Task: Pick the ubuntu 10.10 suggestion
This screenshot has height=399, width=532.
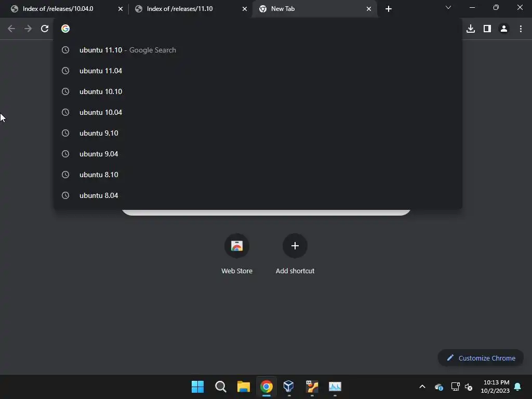Action: (258, 91)
